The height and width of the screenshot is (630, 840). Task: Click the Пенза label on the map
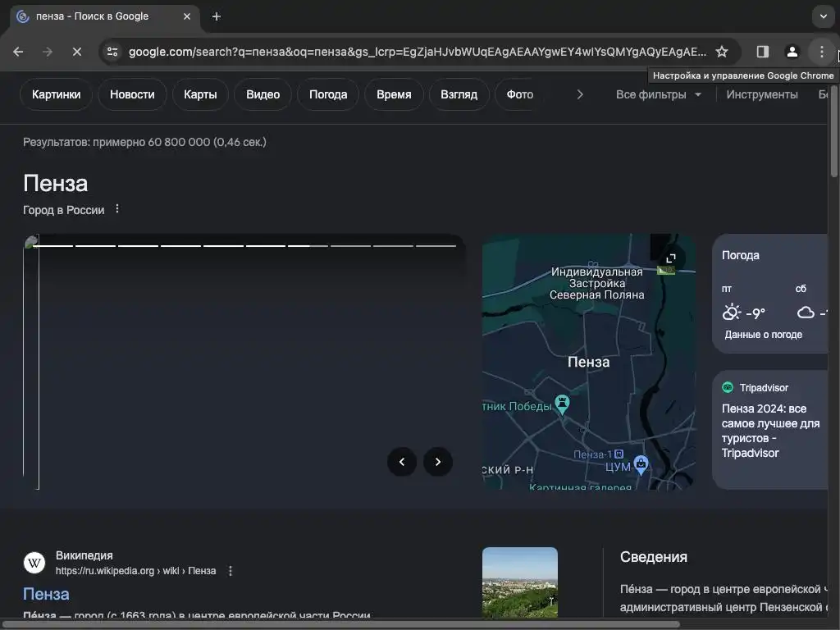588,362
